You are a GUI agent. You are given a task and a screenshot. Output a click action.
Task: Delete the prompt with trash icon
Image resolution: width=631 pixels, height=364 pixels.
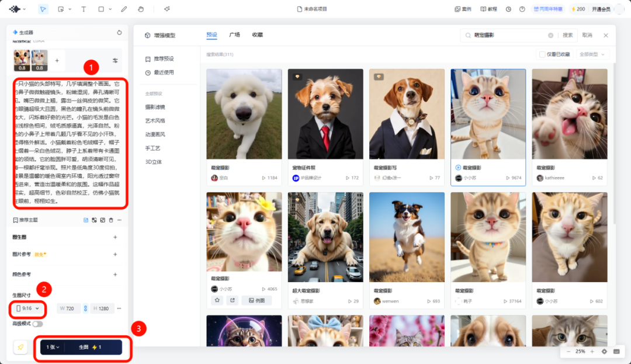tap(111, 220)
